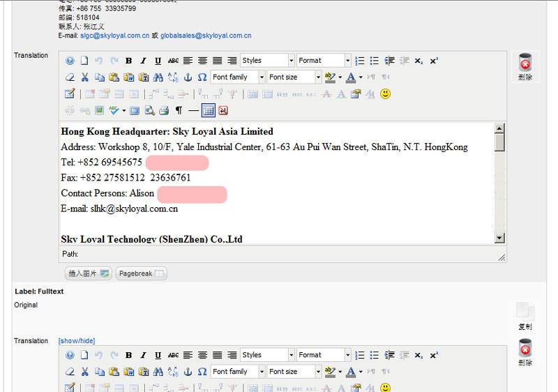Click the cut scissors icon in top toolbar
Screen dimensions: 558x392
click(84, 77)
